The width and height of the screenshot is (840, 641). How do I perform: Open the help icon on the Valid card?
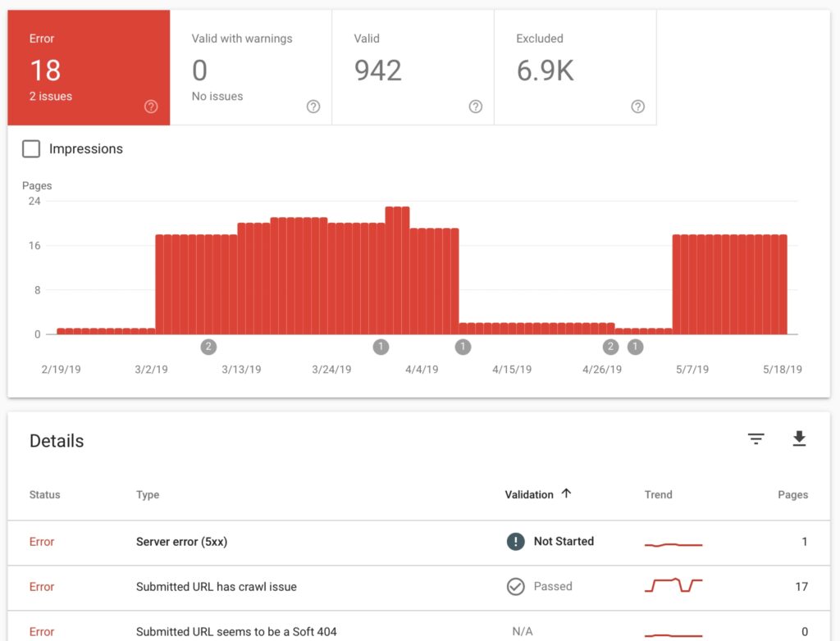[x=476, y=107]
